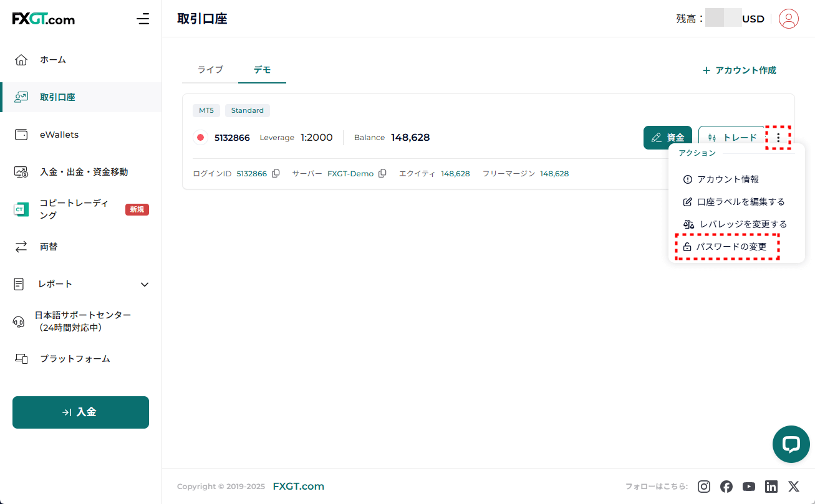Collapse the sidebar with hamburger icon
The height and width of the screenshot is (504, 815).
coord(143,19)
